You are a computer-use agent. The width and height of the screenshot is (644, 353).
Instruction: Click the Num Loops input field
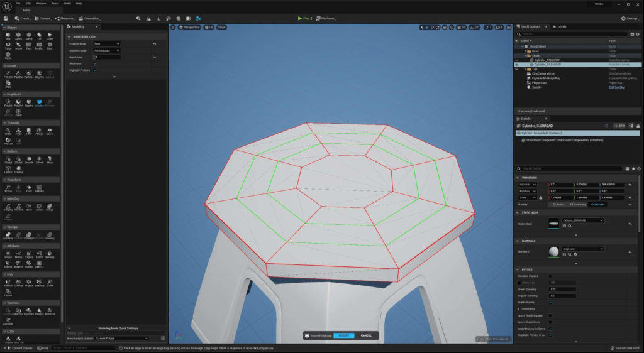(108, 57)
